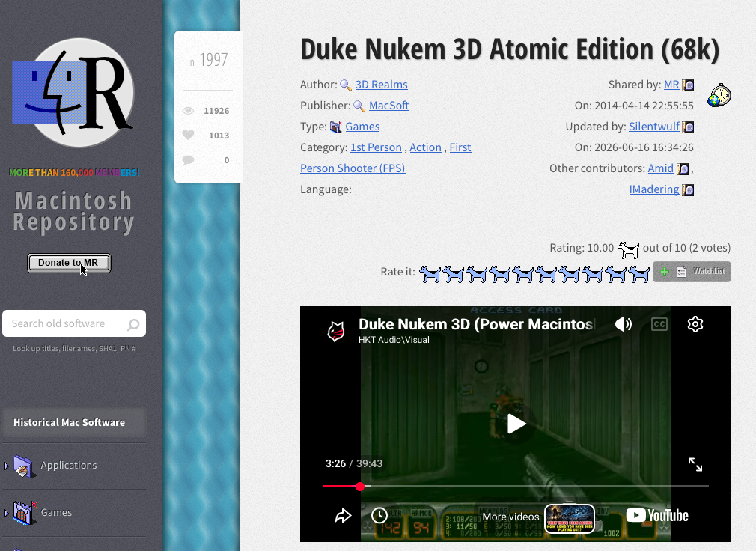This screenshot has height=551, width=756.
Task: Mute the video volume
Action: coord(623,324)
